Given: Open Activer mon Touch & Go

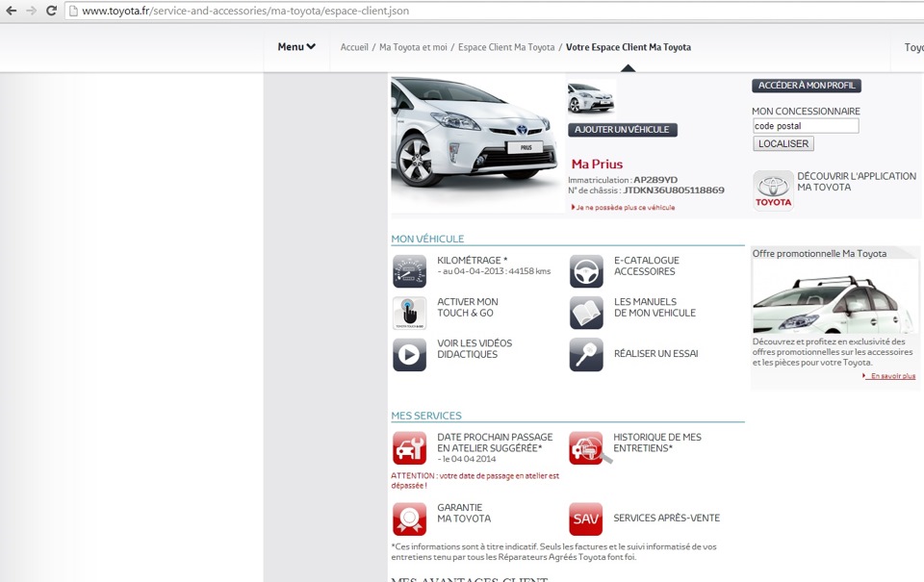Looking at the screenshot, I should click(x=468, y=307).
